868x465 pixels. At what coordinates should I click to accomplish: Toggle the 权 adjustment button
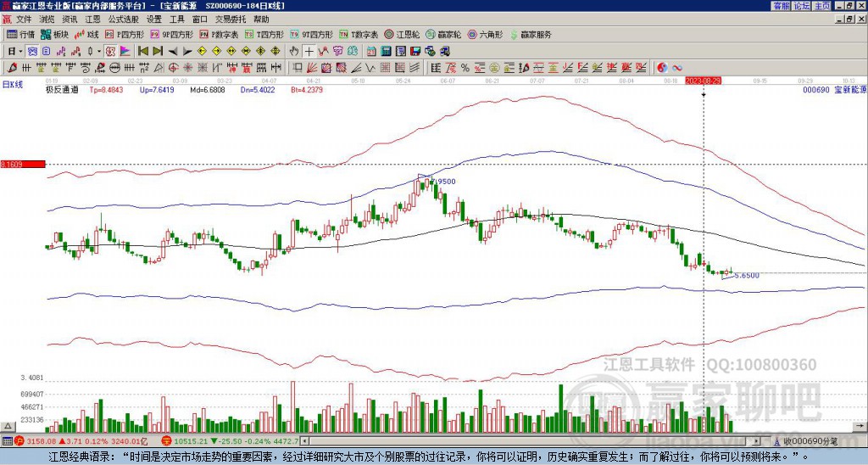pyautogui.click(x=110, y=52)
